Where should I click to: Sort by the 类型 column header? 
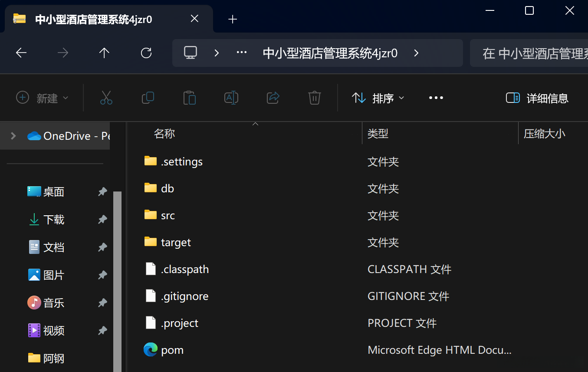(378, 134)
